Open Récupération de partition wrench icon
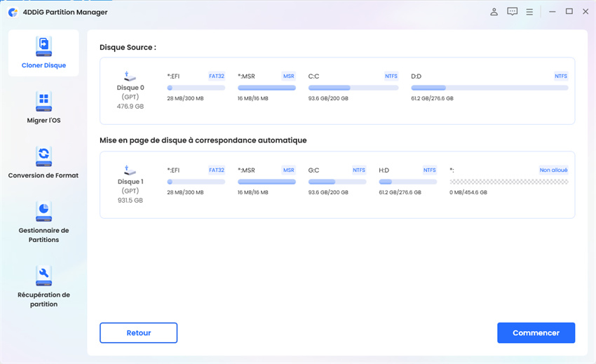 pyautogui.click(x=43, y=275)
